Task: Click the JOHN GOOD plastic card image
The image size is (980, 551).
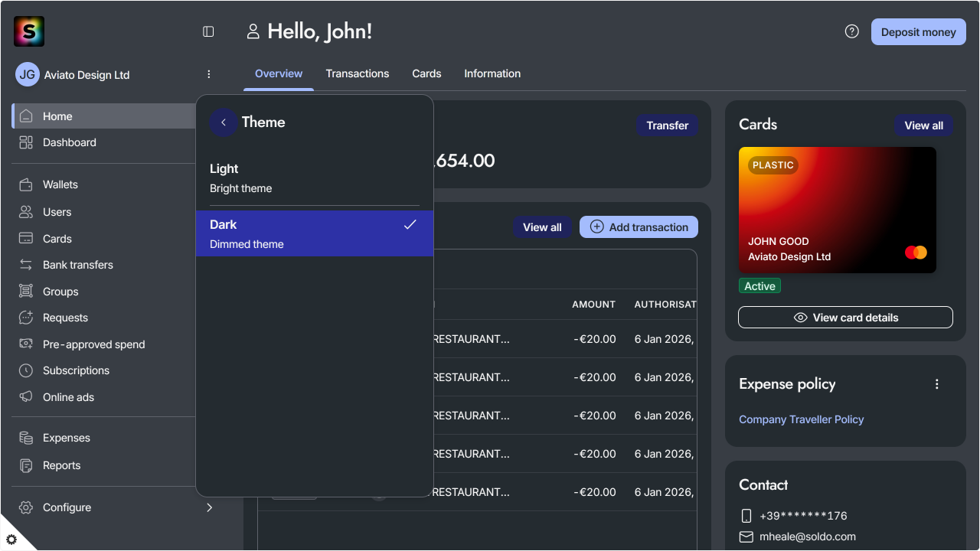Action: [838, 210]
